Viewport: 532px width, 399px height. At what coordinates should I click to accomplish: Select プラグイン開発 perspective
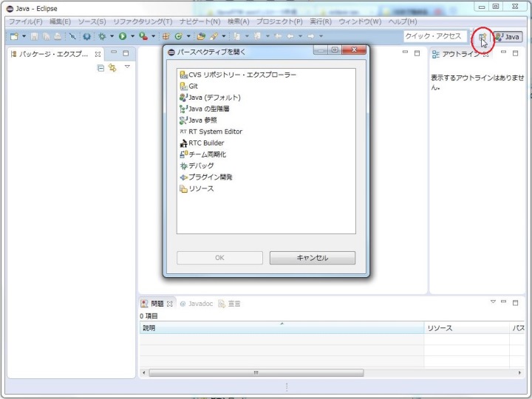206,177
